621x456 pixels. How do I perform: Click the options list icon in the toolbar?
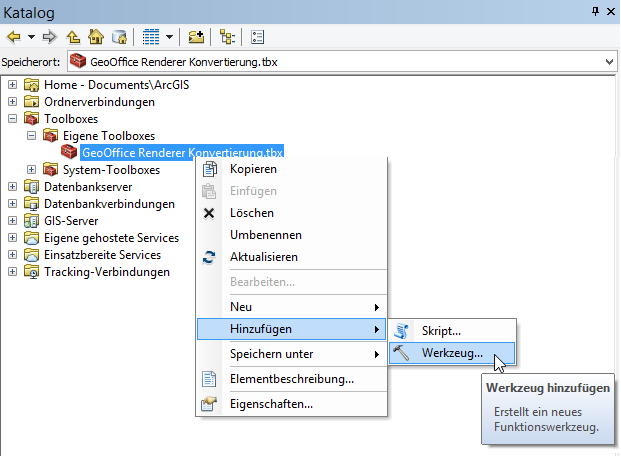pyautogui.click(x=257, y=37)
